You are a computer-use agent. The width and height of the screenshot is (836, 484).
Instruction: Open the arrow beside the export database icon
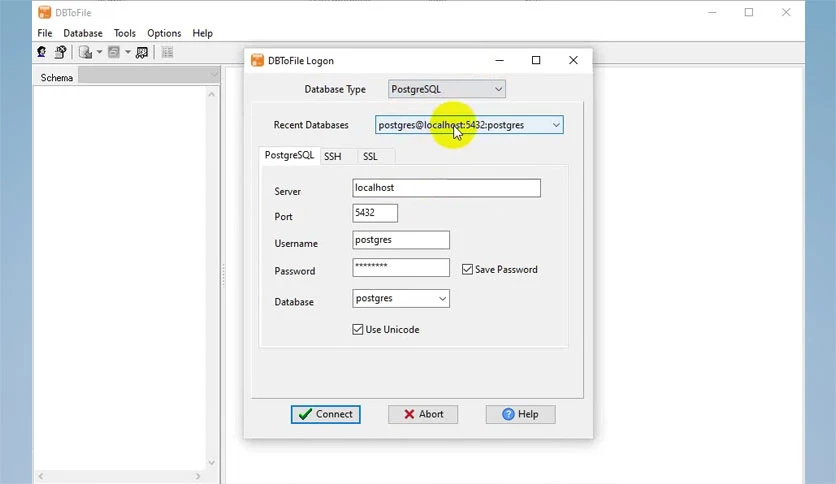(x=99, y=52)
